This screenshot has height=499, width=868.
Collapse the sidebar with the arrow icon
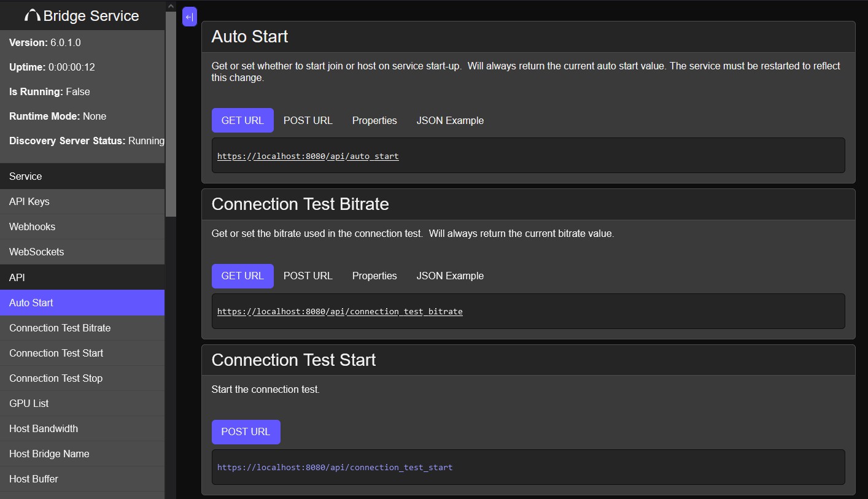click(190, 17)
